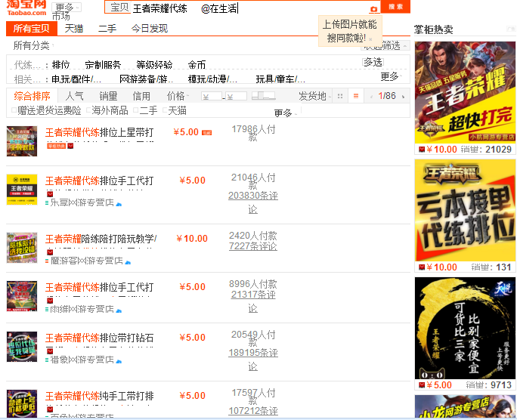This screenshot has width=517, height=420.
Task: Filter by 排位 service type
Action: click(x=61, y=65)
